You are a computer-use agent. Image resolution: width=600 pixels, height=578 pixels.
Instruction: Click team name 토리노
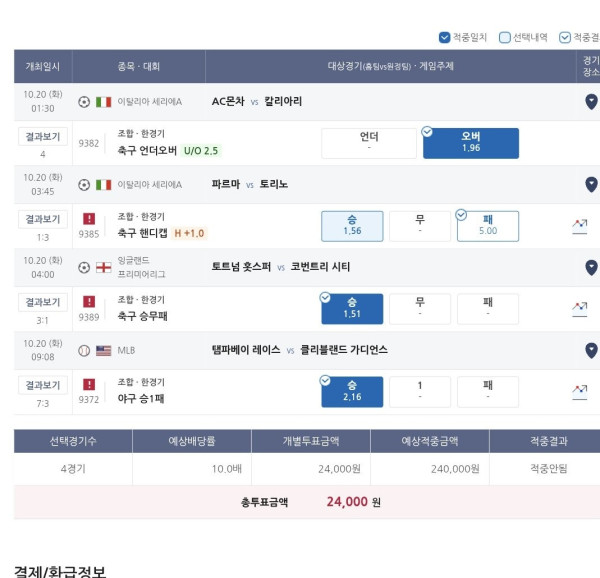point(274,184)
